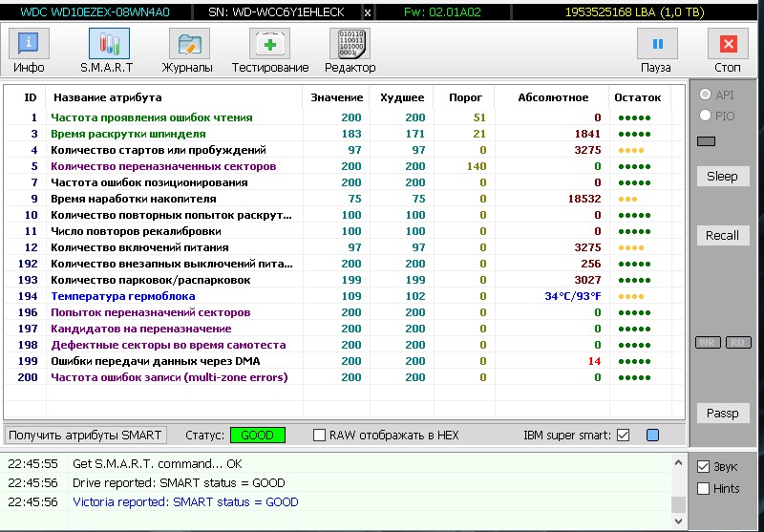
Task: Click the log panel vertical scrollbar
Action: 678,487
